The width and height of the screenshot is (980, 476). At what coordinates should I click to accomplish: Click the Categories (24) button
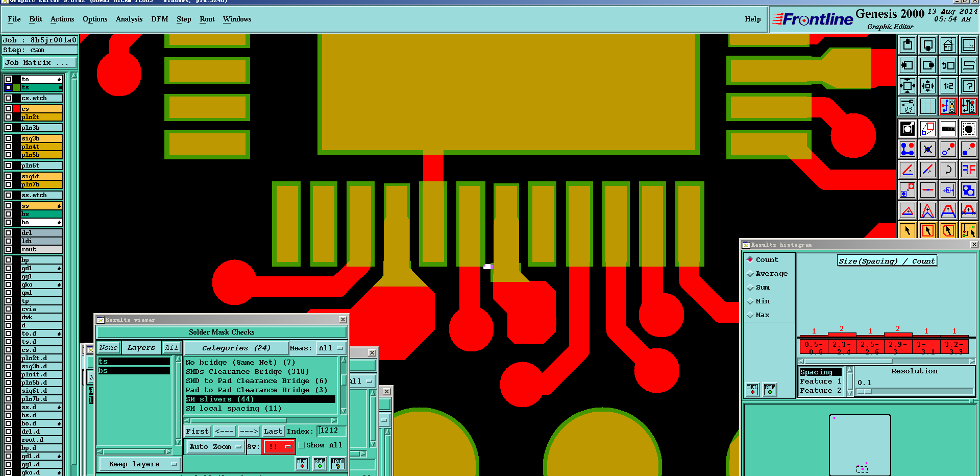(x=236, y=348)
